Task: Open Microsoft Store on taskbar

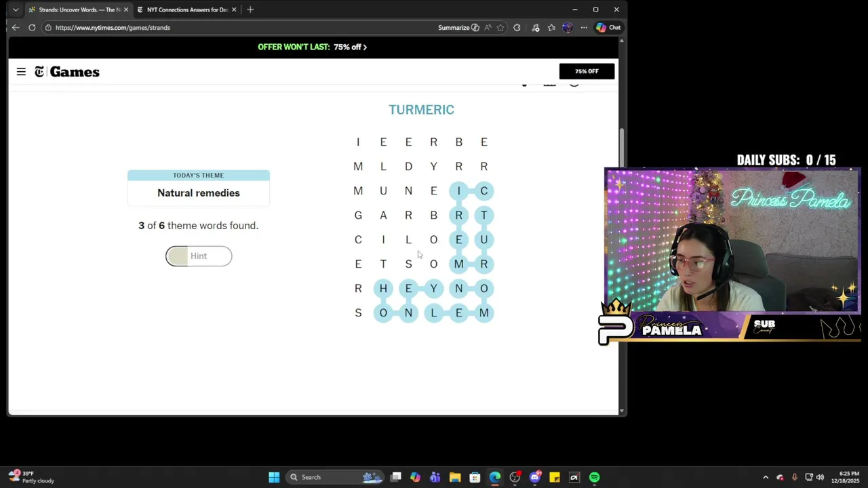Action: 475,477
